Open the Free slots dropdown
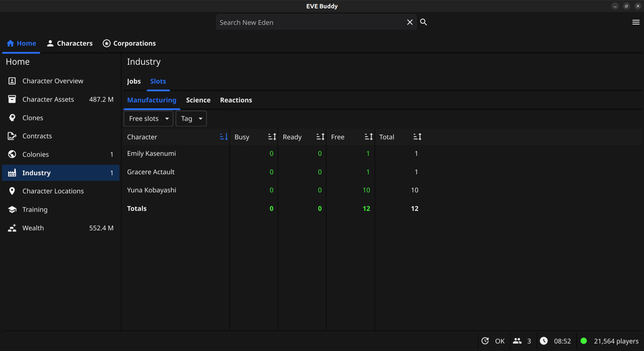The width and height of the screenshot is (644, 351). (148, 118)
